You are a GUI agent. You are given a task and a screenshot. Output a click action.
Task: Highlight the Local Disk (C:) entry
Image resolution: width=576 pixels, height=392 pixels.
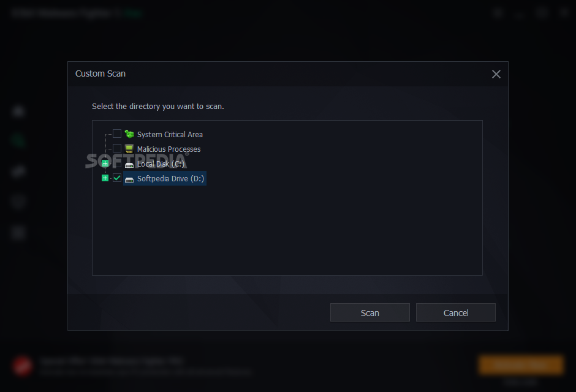(x=161, y=164)
